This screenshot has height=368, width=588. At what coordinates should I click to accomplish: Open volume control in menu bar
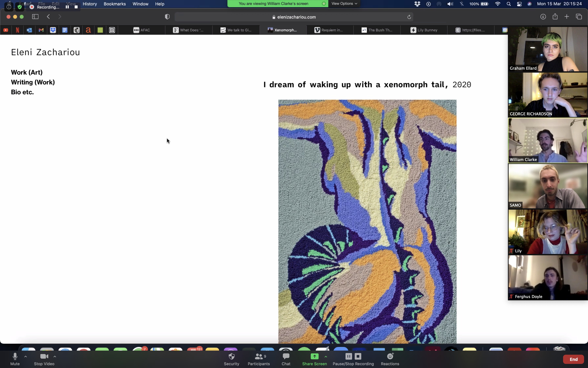(450, 4)
